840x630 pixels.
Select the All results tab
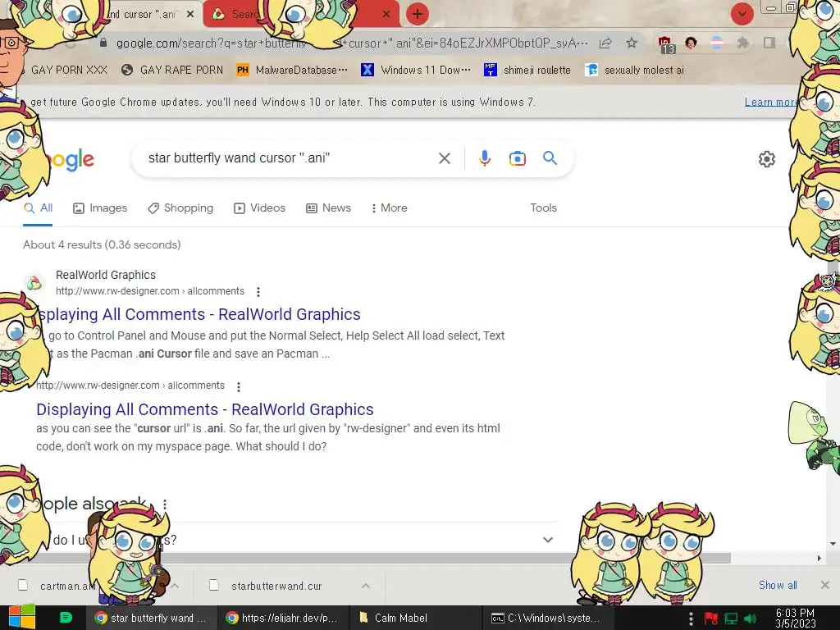click(x=38, y=208)
